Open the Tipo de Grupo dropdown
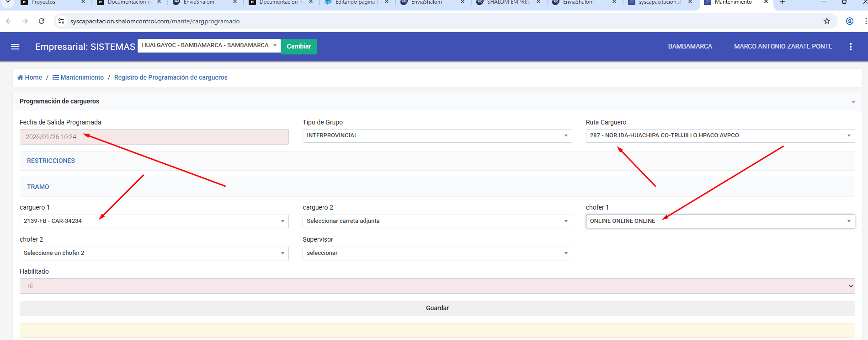This screenshot has width=868, height=340. [x=437, y=135]
